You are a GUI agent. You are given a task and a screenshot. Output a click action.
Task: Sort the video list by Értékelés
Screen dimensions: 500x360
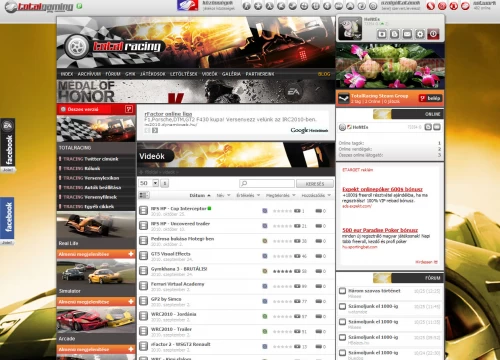point(248,195)
